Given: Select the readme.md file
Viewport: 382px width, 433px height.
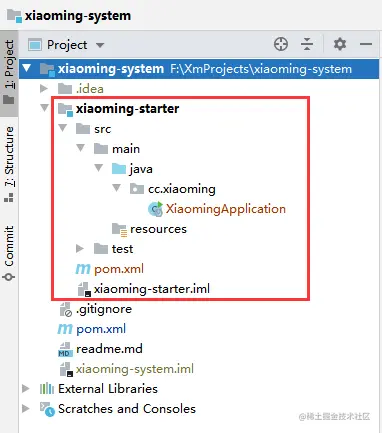Looking at the screenshot, I should tap(109, 349).
